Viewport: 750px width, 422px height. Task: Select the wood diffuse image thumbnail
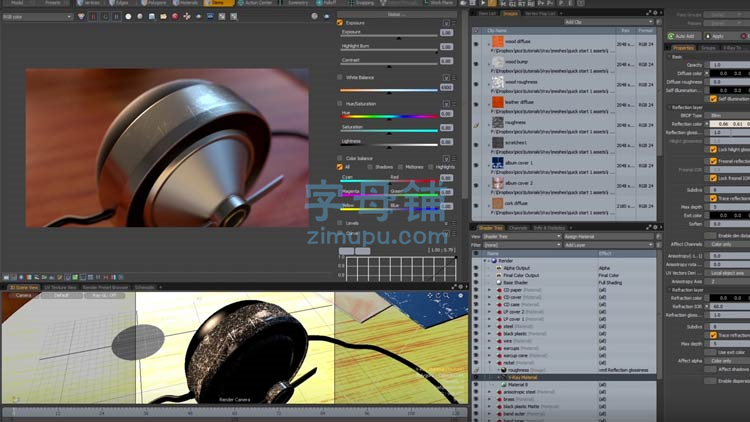coord(498,42)
